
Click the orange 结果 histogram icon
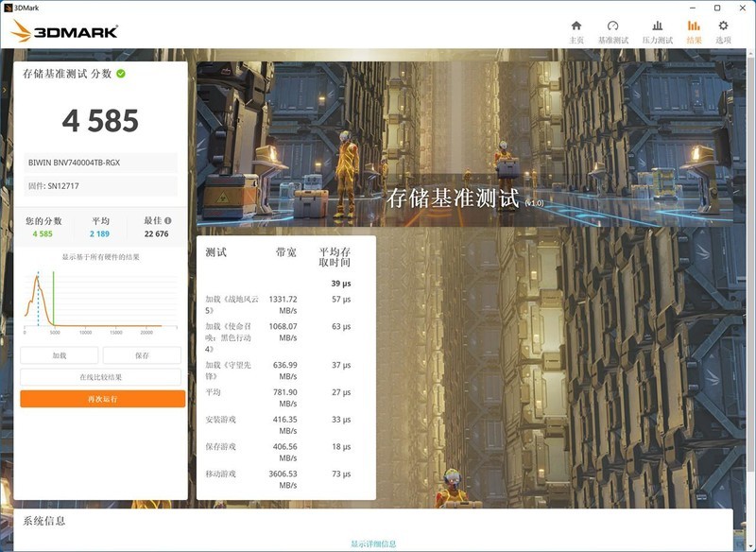pos(693,26)
